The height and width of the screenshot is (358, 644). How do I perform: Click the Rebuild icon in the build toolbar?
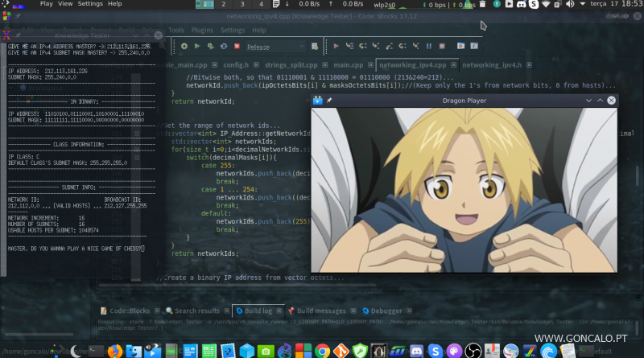(224, 47)
